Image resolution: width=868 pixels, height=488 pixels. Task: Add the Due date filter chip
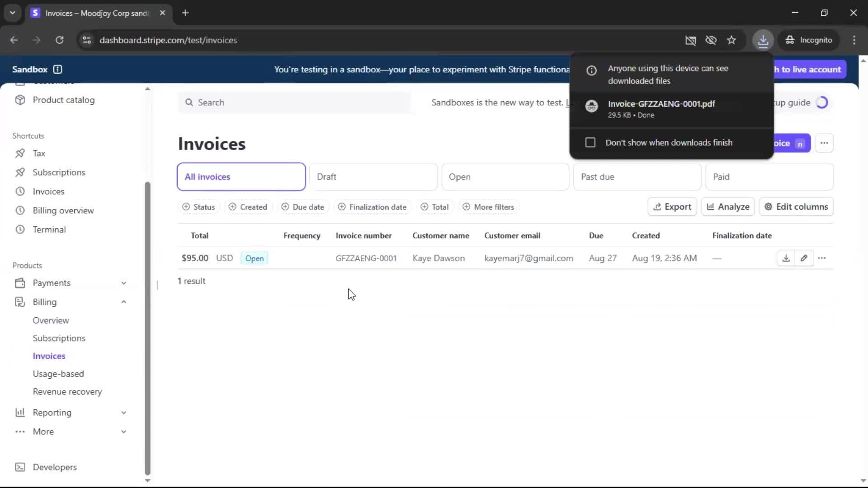303,207
